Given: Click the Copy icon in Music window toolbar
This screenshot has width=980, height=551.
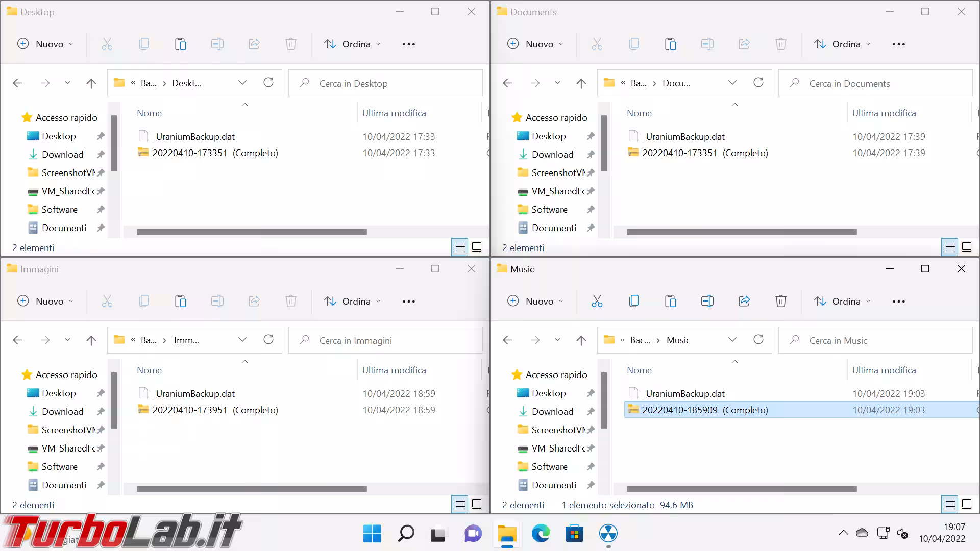Looking at the screenshot, I should pyautogui.click(x=633, y=302).
